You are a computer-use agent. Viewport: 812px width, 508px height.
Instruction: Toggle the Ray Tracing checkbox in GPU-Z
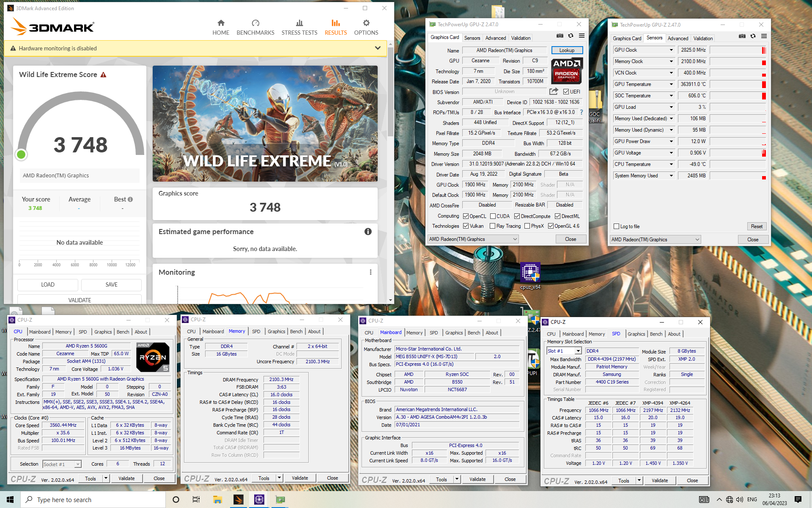click(x=492, y=226)
